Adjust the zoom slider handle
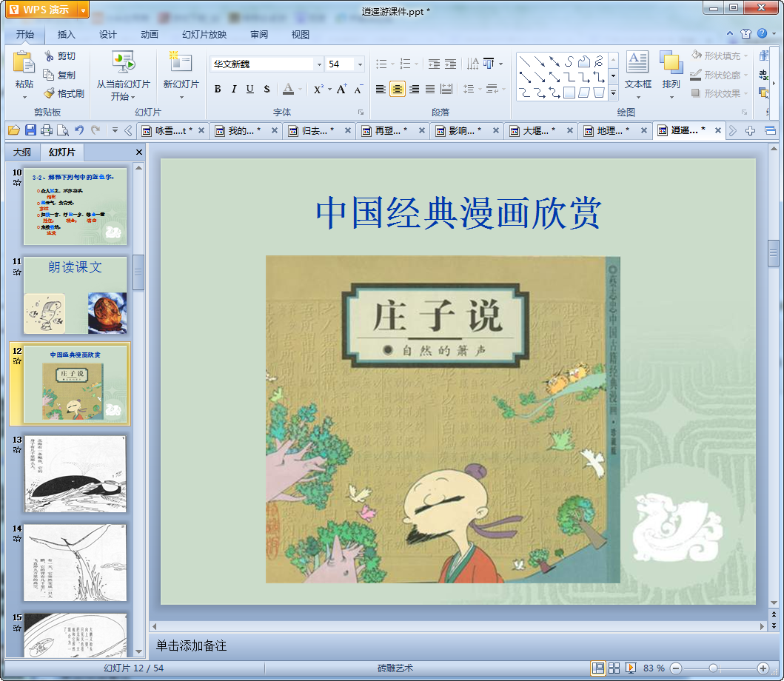Screen dimensions: 784x681 click(714, 668)
